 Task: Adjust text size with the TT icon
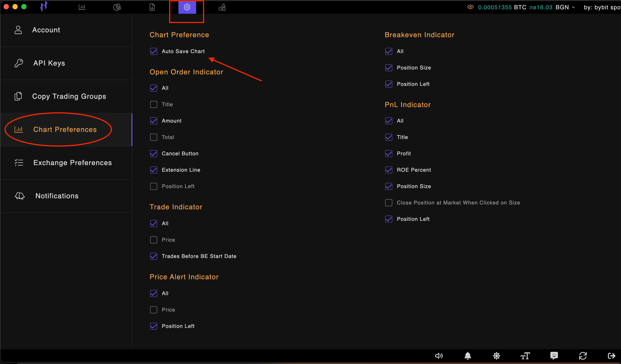tap(525, 356)
